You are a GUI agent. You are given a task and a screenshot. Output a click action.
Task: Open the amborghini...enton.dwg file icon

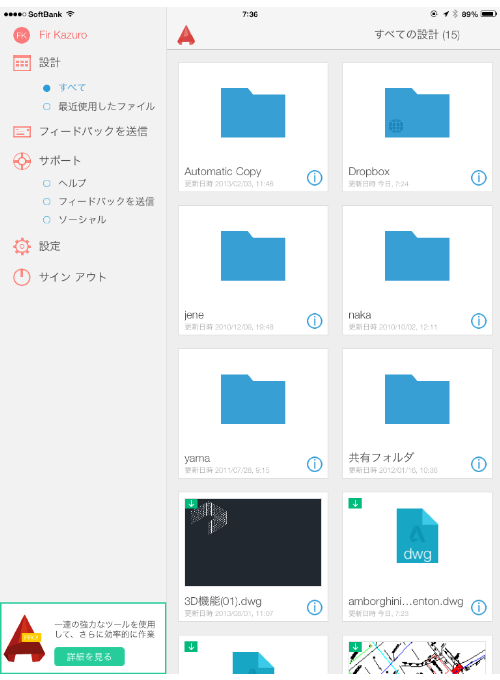coord(417,536)
